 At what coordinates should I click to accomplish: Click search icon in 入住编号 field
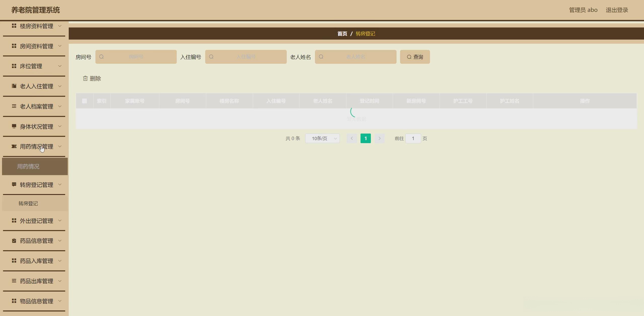pyautogui.click(x=211, y=57)
